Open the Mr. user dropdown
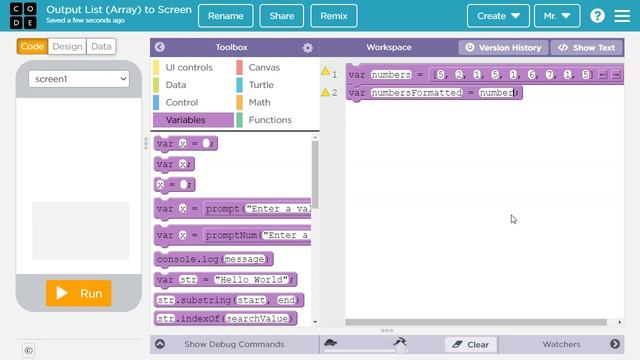The width and height of the screenshot is (640, 360). point(557,16)
